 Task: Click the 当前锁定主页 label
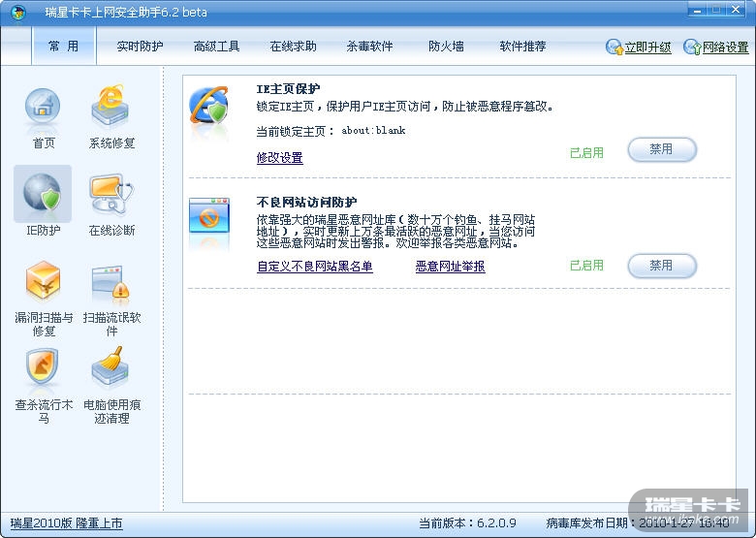[x=295, y=131]
